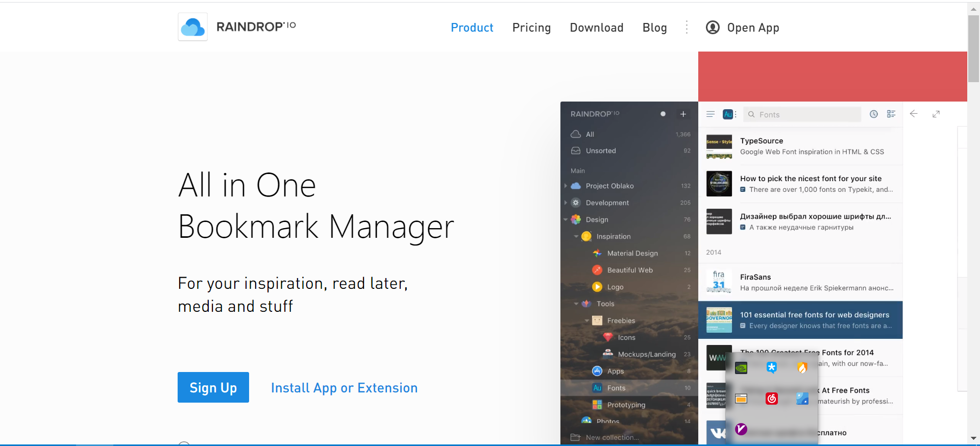This screenshot has width=980, height=446.
Task: Expand the Development collection arrow
Action: point(566,203)
